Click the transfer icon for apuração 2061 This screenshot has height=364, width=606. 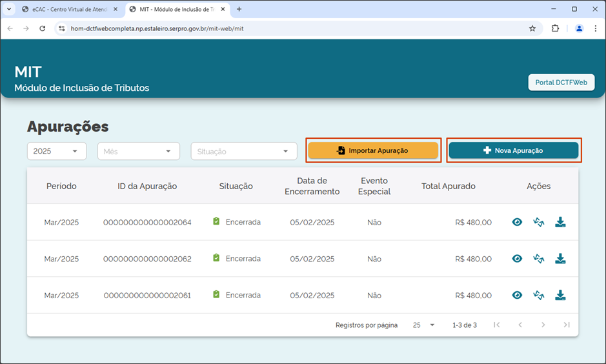538,295
